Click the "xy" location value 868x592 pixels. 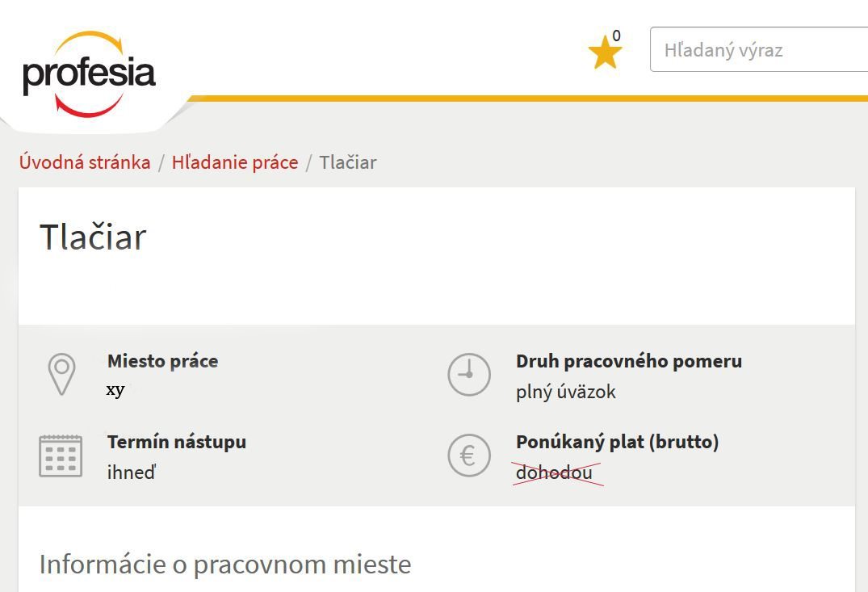115,390
